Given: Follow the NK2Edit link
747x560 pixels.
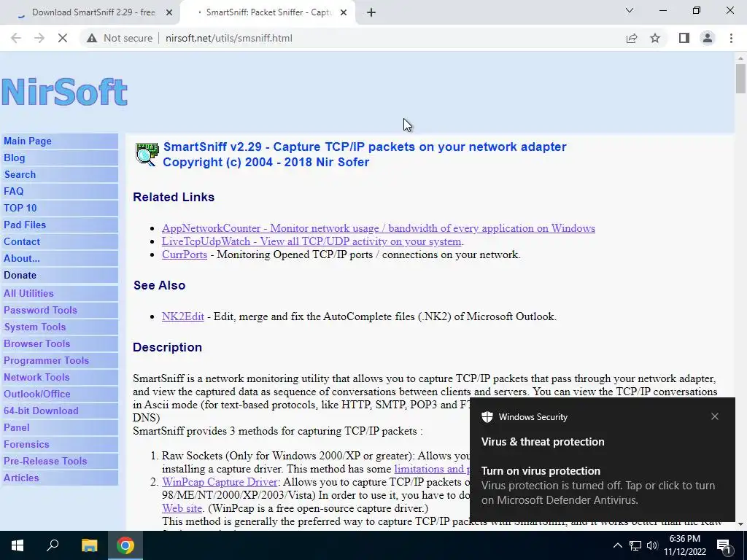Looking at the screenshot, I should [x=183, y=316].
